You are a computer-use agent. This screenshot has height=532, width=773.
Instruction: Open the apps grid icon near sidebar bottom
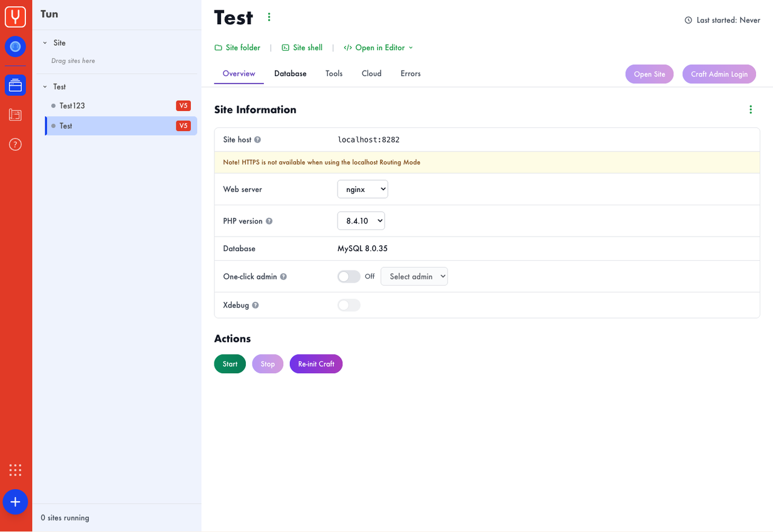click(15, 470)
